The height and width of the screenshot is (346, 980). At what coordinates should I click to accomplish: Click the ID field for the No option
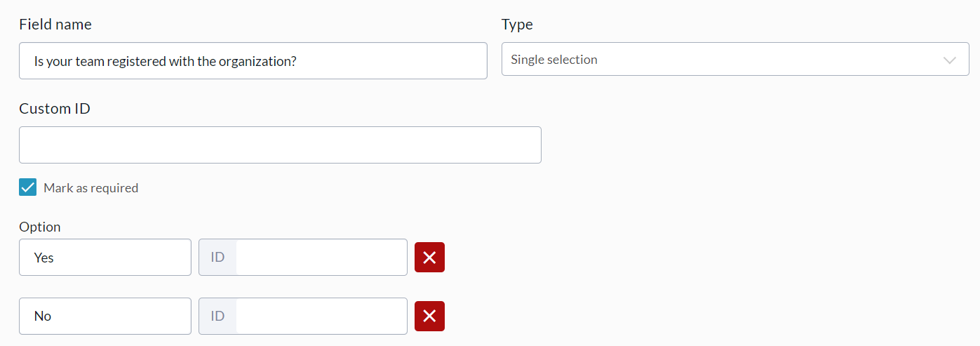[321, 316]
